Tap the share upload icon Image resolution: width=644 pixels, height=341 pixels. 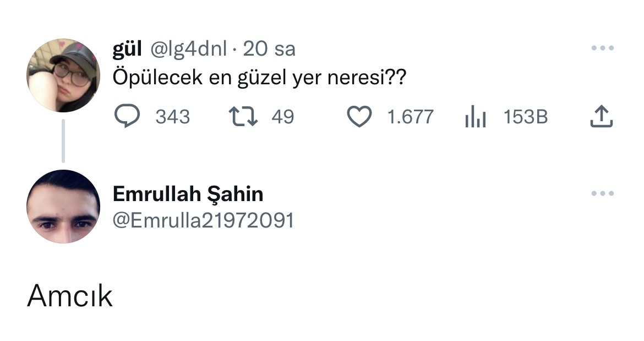pos(601,117)
